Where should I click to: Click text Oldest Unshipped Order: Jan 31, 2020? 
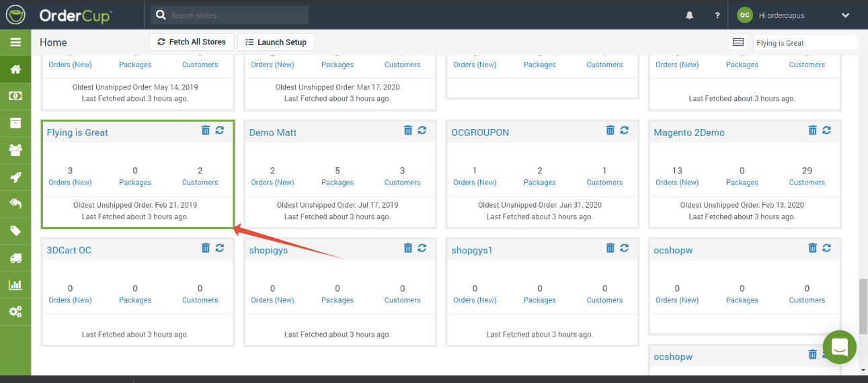[540, 205]
